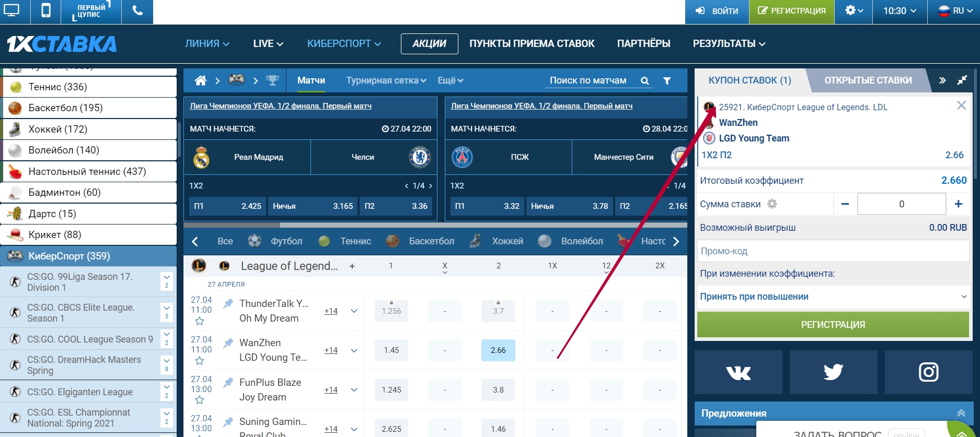Open the odds-change acceptance dropdown
980x437 pixels.
[x=833, y=297]
